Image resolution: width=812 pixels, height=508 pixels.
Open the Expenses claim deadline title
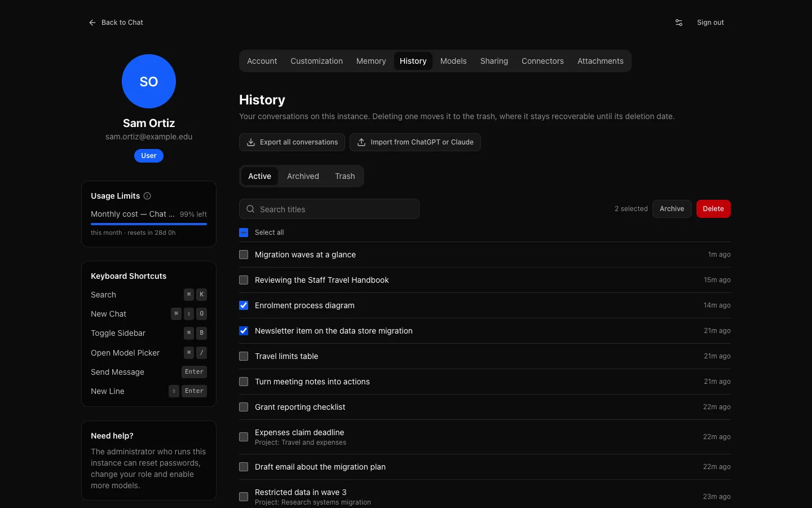pos(299,432)
